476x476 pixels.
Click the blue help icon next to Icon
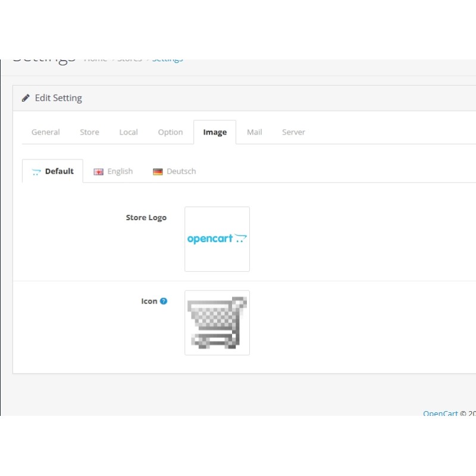point(164,301)
